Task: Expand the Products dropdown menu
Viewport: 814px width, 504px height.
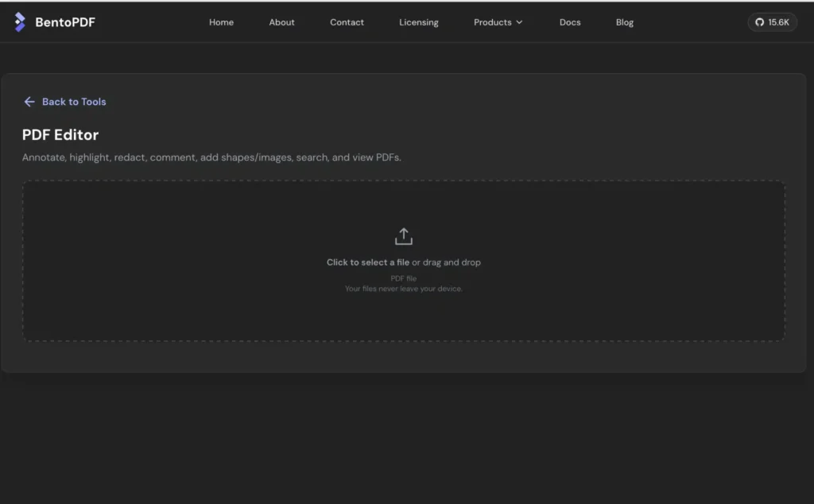Action: pyautogui.click(x=498, y=22)
